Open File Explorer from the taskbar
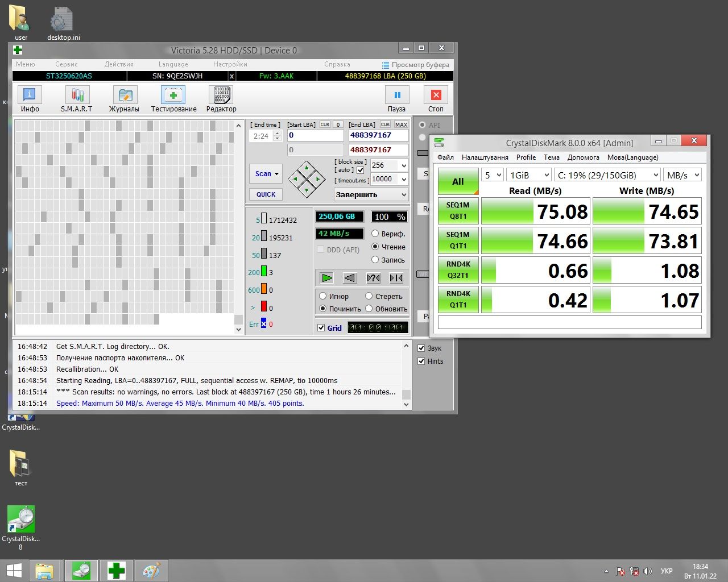728x582 pixels. tap(44, 571)
